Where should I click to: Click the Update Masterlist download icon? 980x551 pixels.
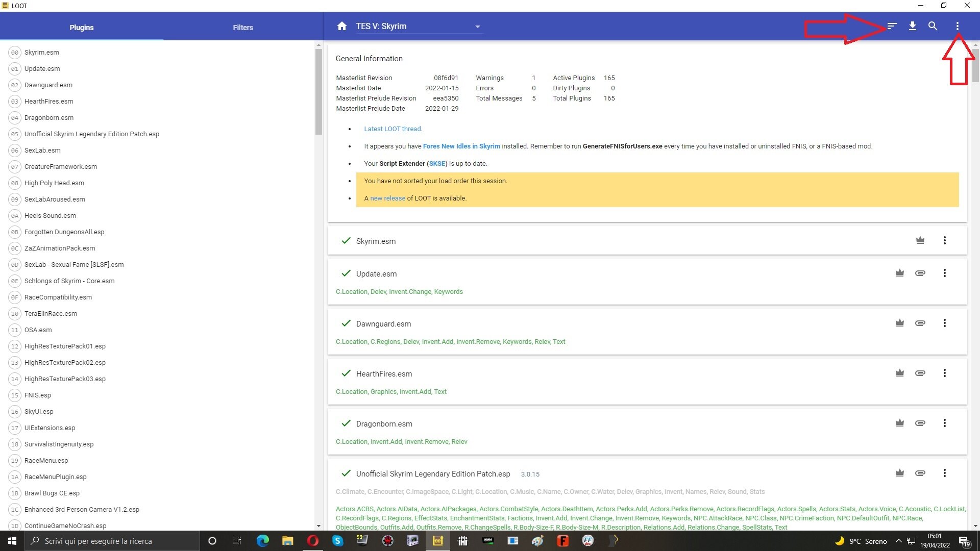point(913,26)
